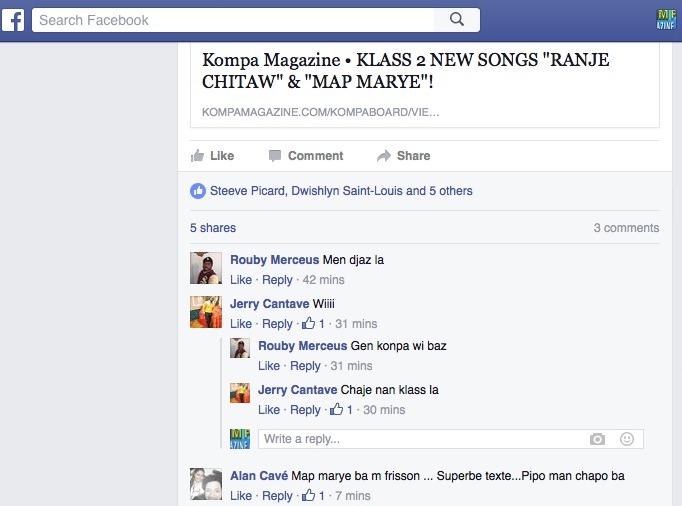Open Rouby Merceus name on 'Gen konpa wi baz'
Image resolution: width=682 pixels, height=506 pixels.
click(x=303, y=346)
